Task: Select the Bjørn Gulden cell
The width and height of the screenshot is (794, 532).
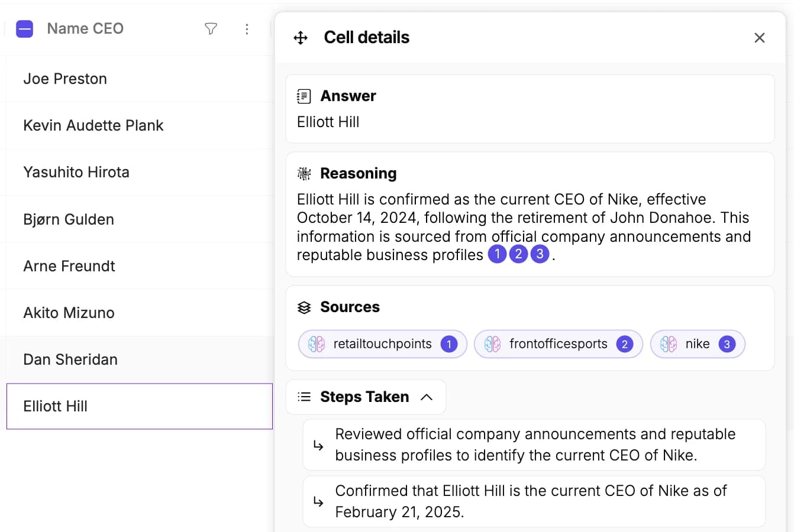Action: 140,219
